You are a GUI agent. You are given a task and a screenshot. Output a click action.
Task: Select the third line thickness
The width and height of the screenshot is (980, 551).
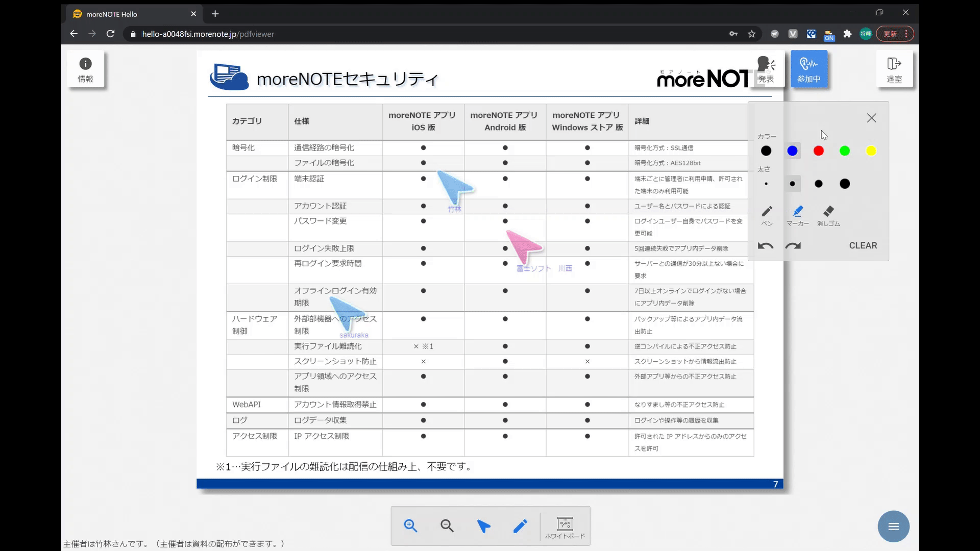click(819, 184)
